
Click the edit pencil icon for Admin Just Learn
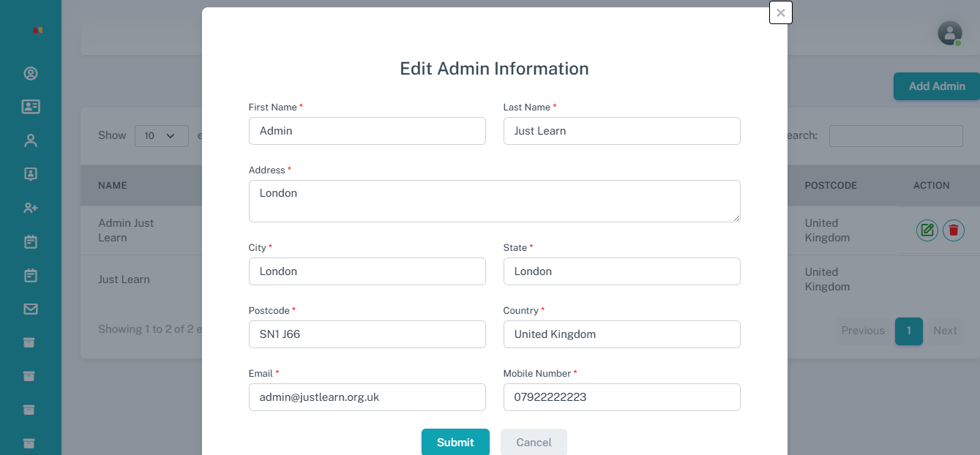coord(927,230)
